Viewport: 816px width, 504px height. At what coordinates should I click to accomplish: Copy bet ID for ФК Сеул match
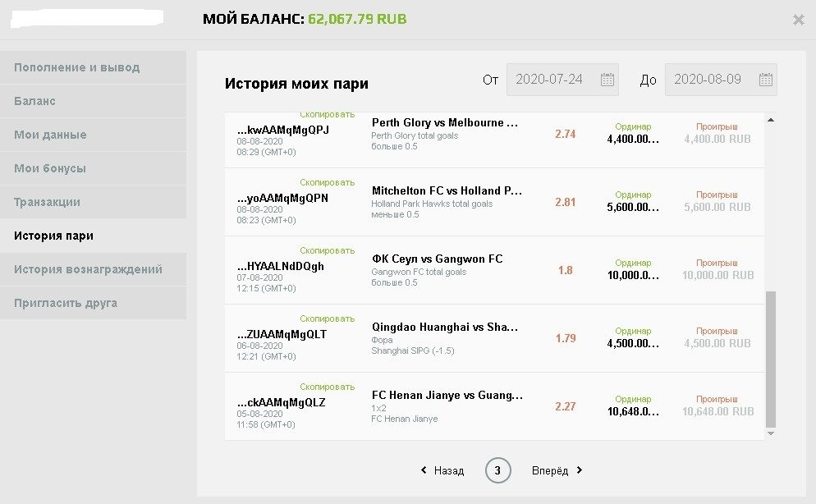point(327,250)
